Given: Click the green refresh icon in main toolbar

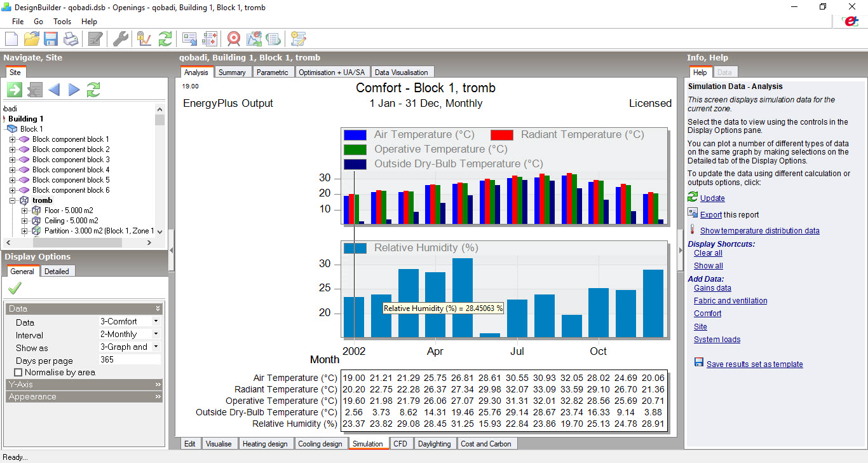Looking at the screenshot, I should 165,39.
